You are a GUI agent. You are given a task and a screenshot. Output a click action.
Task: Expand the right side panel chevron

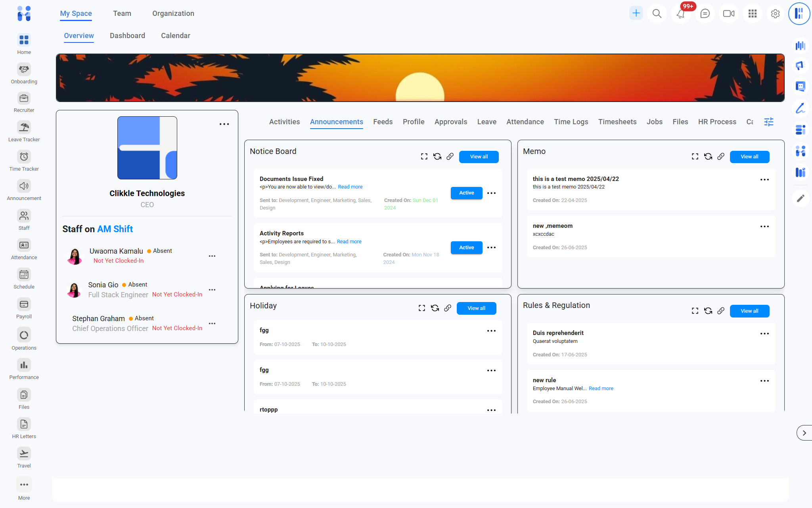click(x=804, y=433)
